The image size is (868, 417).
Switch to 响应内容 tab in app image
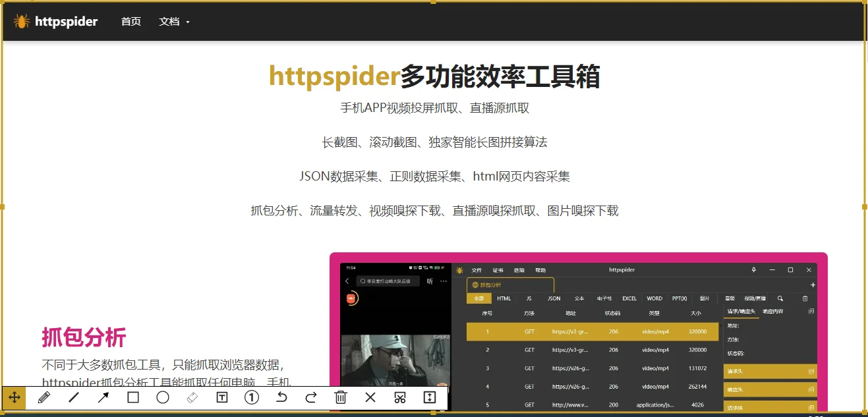773,311
